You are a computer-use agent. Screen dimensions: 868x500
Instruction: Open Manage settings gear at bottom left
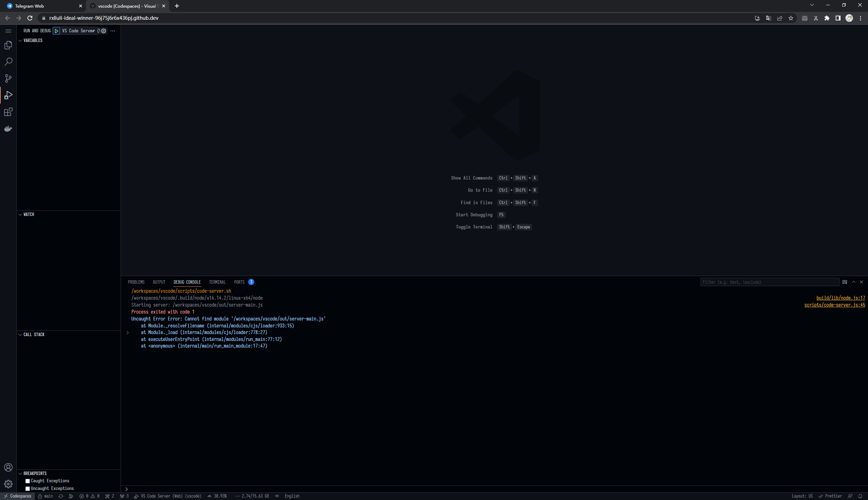8,484
